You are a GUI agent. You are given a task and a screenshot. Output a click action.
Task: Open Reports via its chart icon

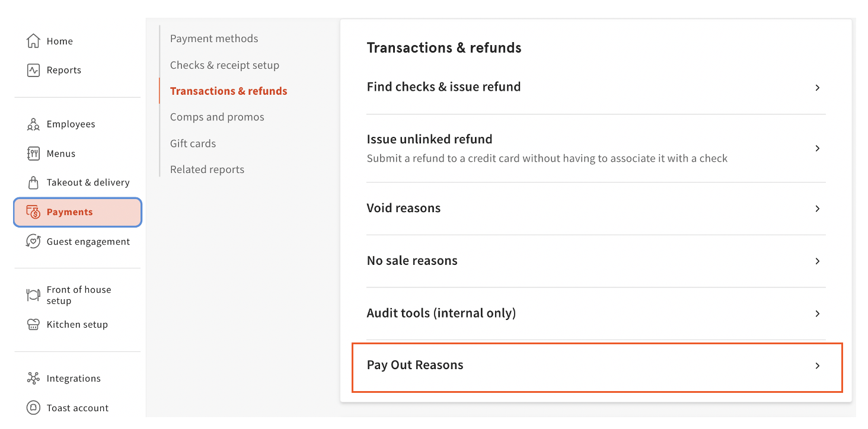pos(34,70)
